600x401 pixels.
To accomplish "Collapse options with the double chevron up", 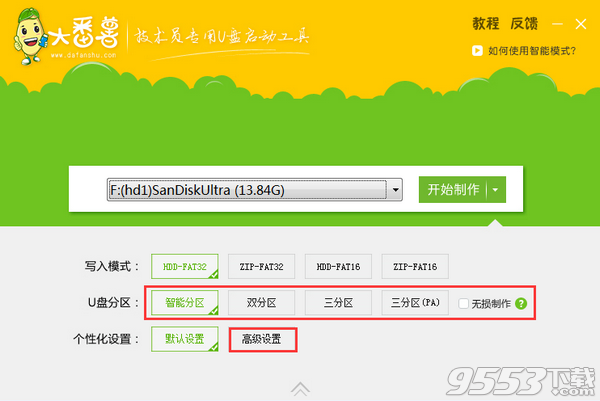I will pos(300,390).
